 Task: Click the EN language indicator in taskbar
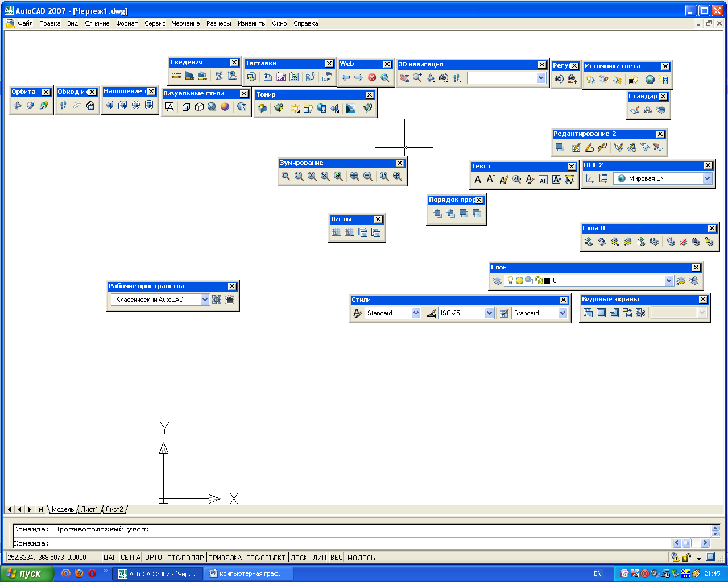pyautogui.click(x=598, y=573)
